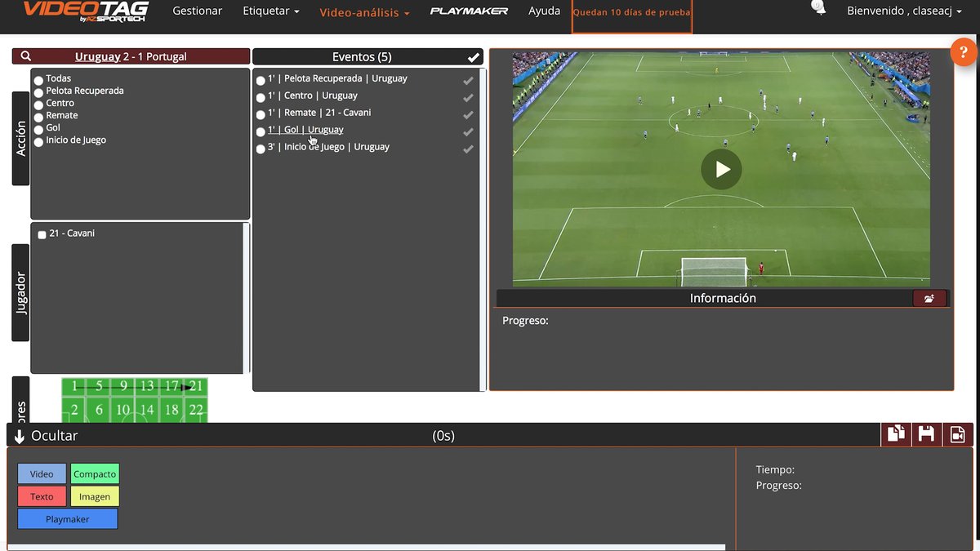This screenshot has width=980, height=551.
Task: Select the Remate action radio button
Action: [38, 117]
